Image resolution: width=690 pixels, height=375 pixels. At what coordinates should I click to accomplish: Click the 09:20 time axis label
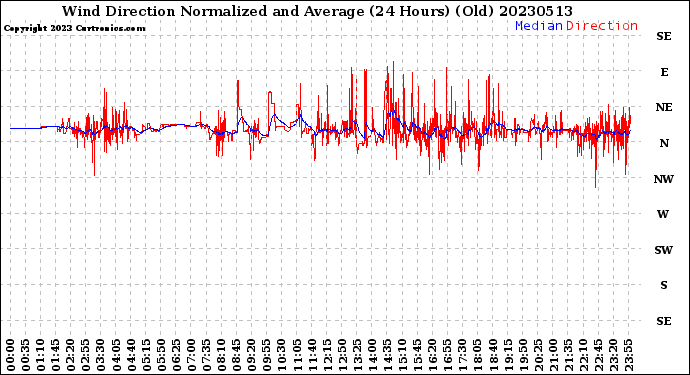point(252,355)
